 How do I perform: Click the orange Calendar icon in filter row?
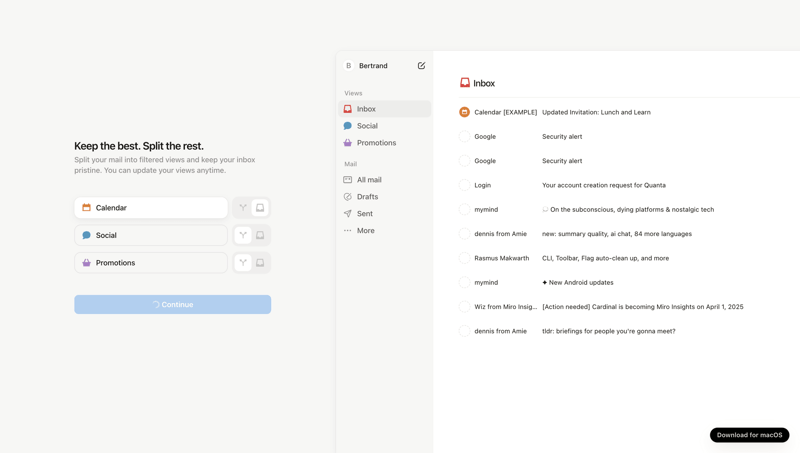86,208
